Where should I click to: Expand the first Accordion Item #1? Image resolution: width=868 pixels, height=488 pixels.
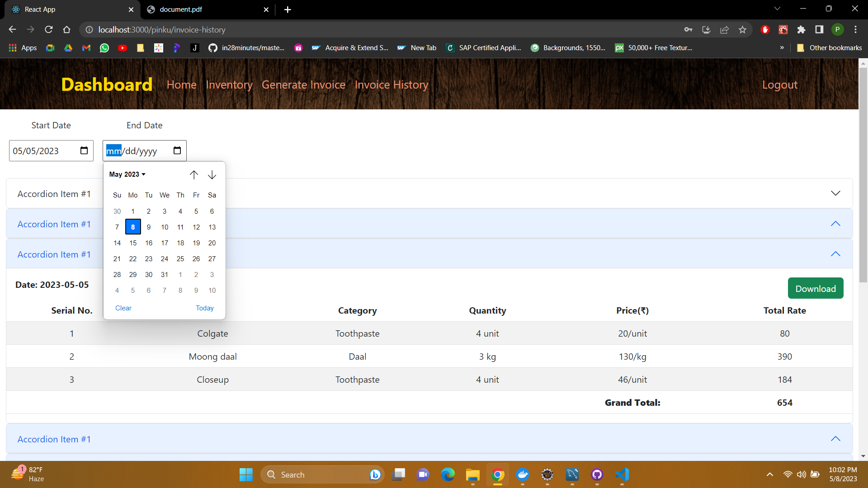pyautogui.click(x=835, y=193)
